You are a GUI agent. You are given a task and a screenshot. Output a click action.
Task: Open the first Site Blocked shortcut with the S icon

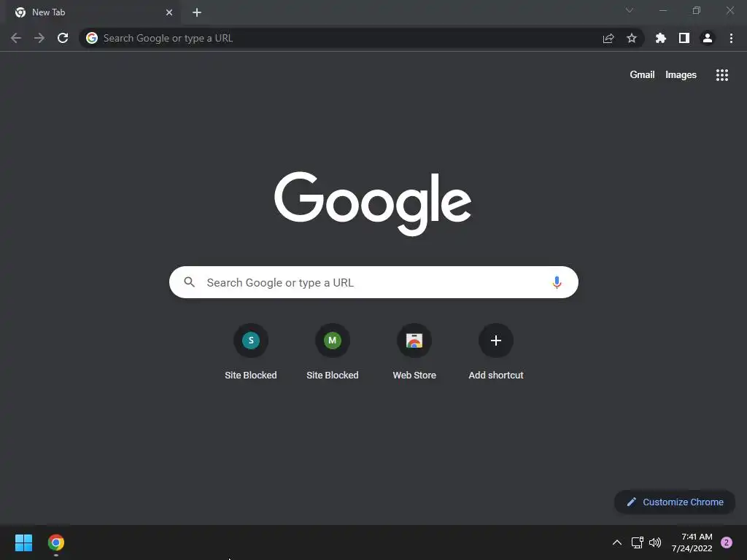(251, 352)
